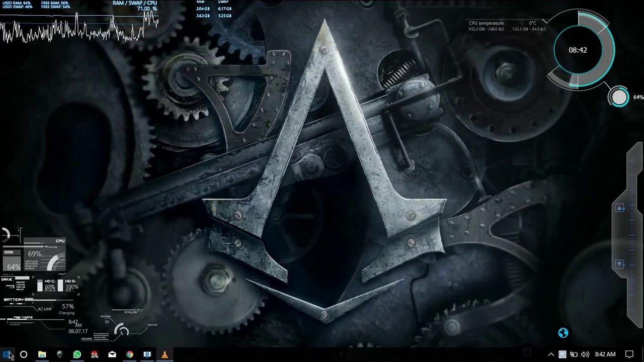This screenshot has width=644, height=362.
Task: Open Google Chrome from taskbar
Action: (130, 354)
